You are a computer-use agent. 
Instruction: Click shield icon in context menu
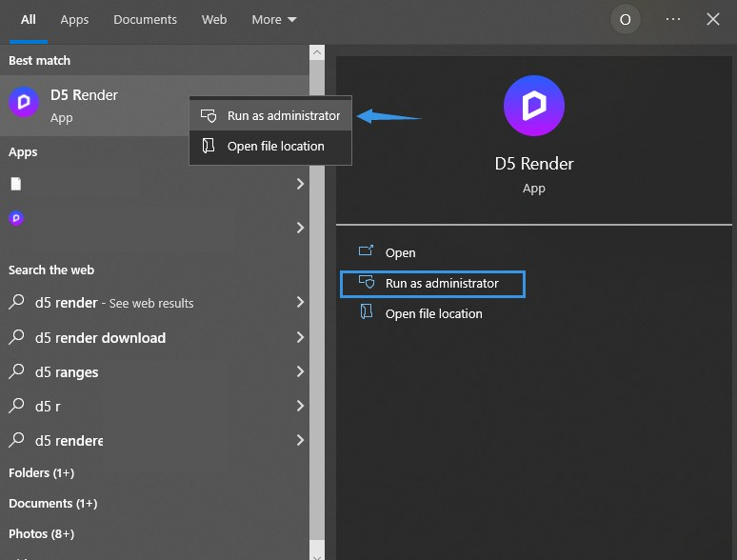point(209,115)
